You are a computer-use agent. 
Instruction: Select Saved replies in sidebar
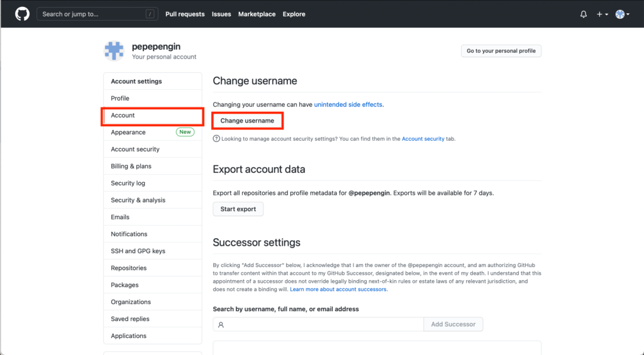153,319
